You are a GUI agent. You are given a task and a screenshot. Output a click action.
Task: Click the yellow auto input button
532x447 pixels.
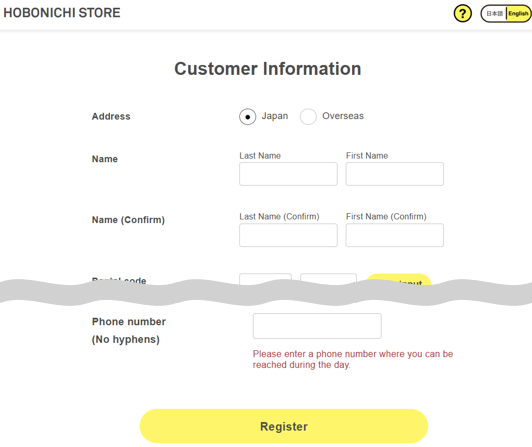(x=399, y=279)
